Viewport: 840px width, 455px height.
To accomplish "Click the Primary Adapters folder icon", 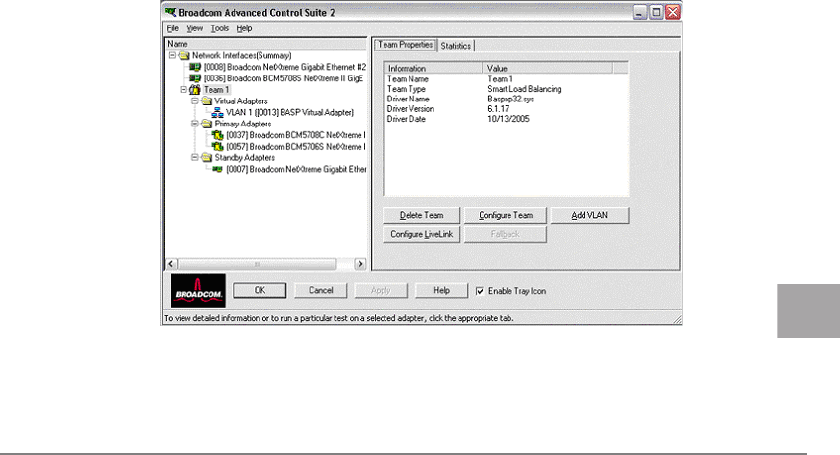I will coord(207,124).
